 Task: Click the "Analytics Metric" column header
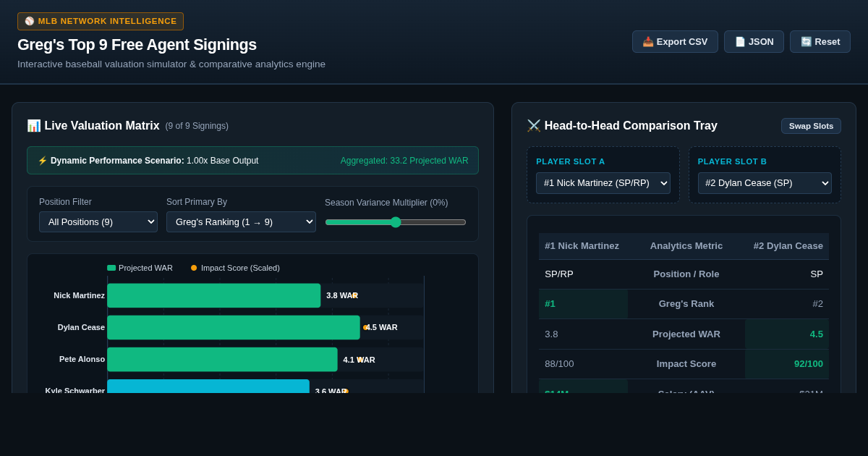click(x=686, y=246)
